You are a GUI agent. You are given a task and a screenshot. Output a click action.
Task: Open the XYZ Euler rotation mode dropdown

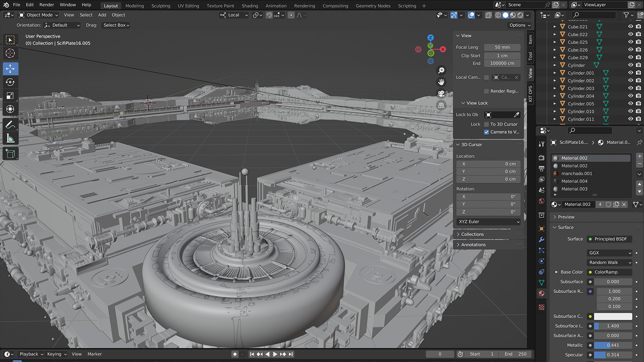click(x=489, y=222)
